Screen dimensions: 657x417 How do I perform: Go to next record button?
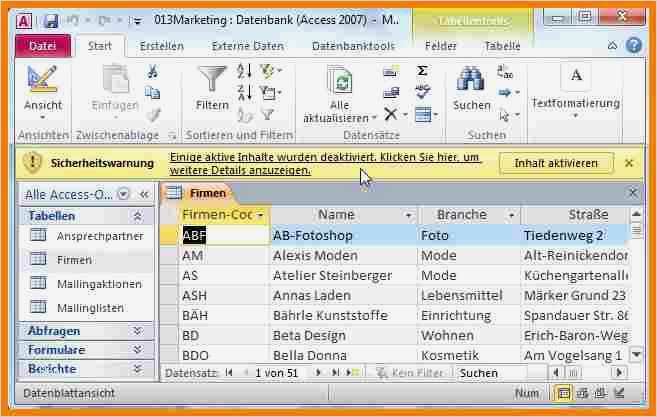click(x=318, y=373)
